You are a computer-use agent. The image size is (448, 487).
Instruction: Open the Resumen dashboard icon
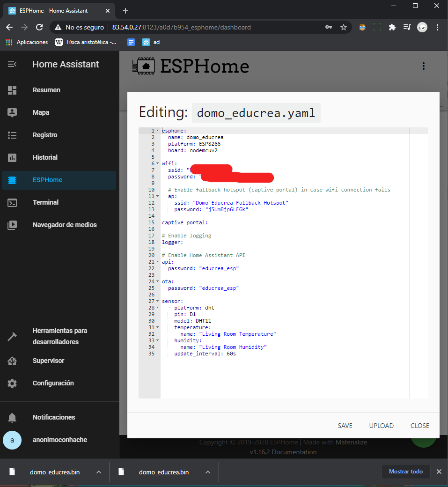[12, 90]
